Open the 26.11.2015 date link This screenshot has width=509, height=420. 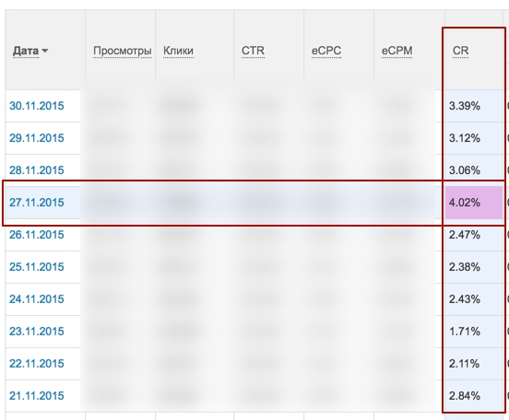(37, 235)
